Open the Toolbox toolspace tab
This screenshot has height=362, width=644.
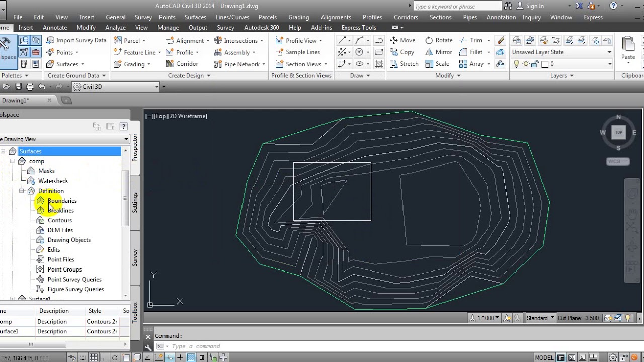coord(135,313)
